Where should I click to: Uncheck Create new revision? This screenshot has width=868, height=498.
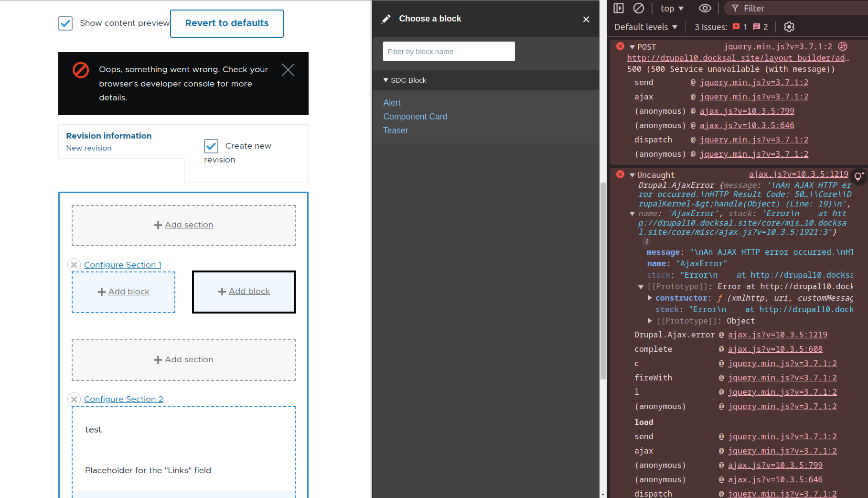click(212, 146)
